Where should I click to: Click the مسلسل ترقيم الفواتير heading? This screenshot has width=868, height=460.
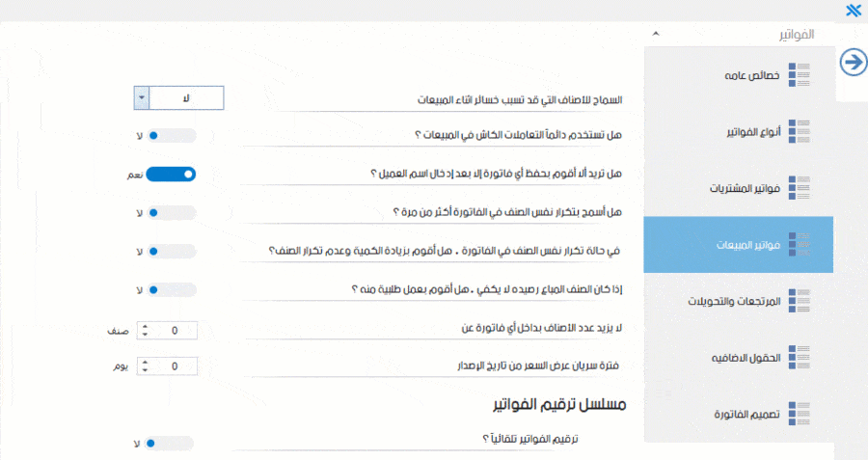point(559,404)
